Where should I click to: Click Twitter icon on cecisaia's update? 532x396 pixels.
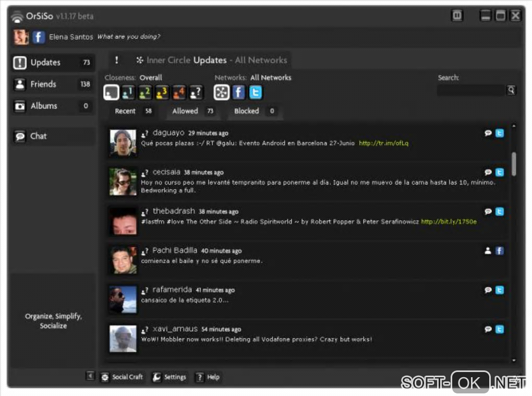click(500, 172)
